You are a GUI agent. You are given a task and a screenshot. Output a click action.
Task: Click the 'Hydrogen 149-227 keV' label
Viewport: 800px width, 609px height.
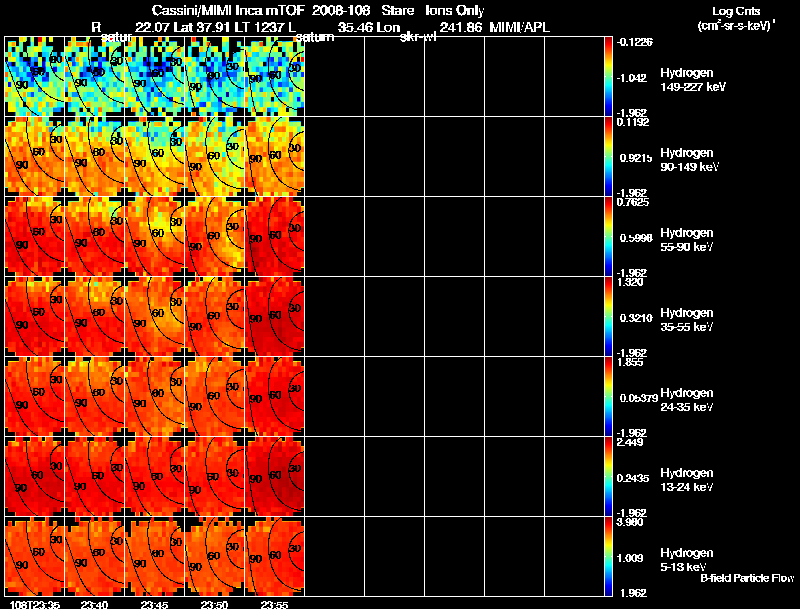(692, 80)
